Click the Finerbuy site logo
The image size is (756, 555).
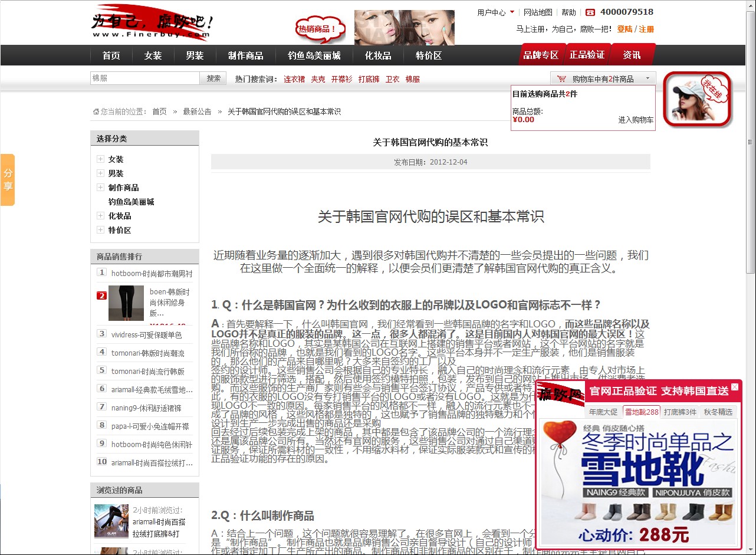coord(152,24)
